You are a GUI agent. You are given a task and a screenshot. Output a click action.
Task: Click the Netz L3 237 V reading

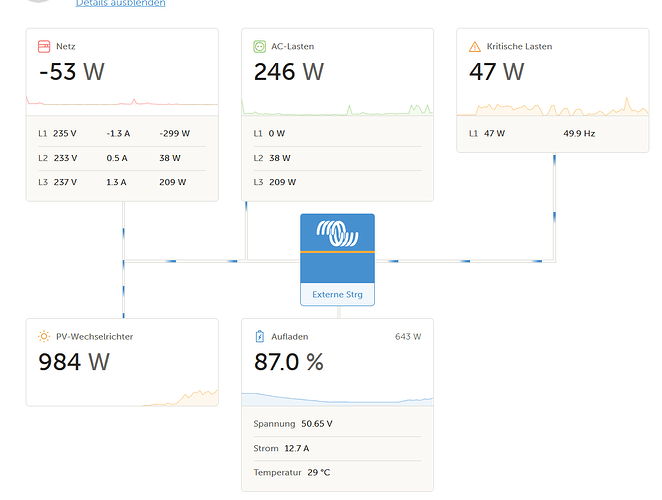click(65, 182)
